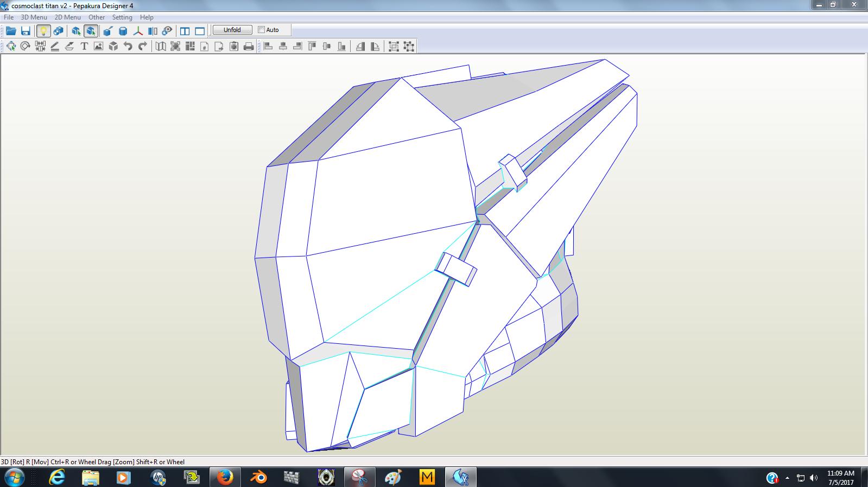The width and height of the screenshot is (868, 487).
Task: Click the undo arrow icon
Action: click(x=128, y=46)
